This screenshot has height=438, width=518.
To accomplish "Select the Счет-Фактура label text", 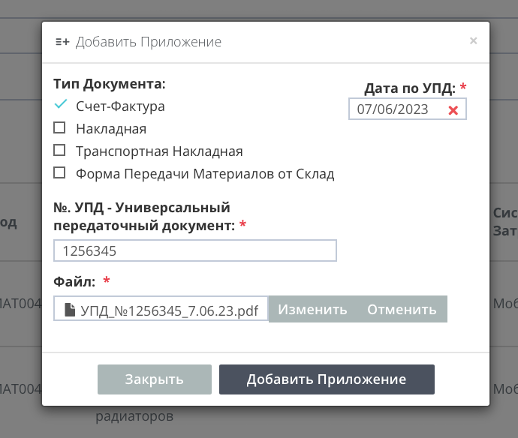I will click(120, 106).
